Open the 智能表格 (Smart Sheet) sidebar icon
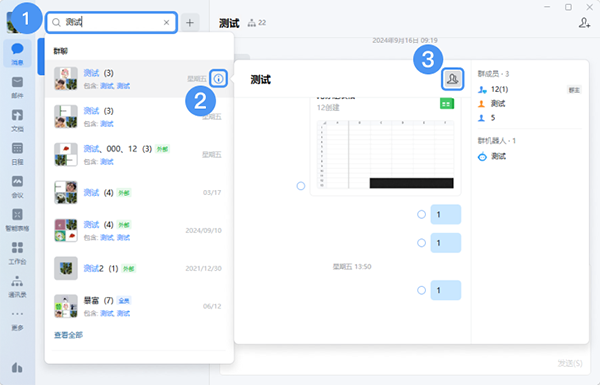600x385 pixels. (17, 219)
